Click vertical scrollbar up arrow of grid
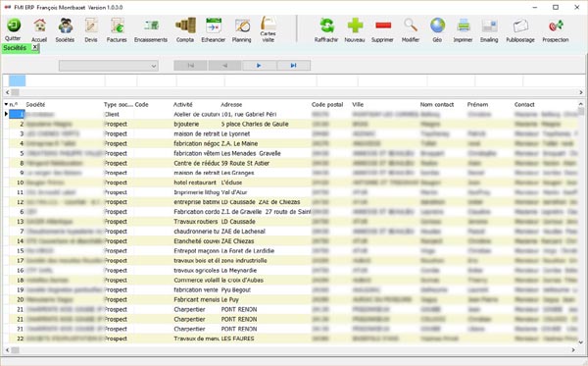Viewport: 588px width, 366px height. click(x=581, y=104)
